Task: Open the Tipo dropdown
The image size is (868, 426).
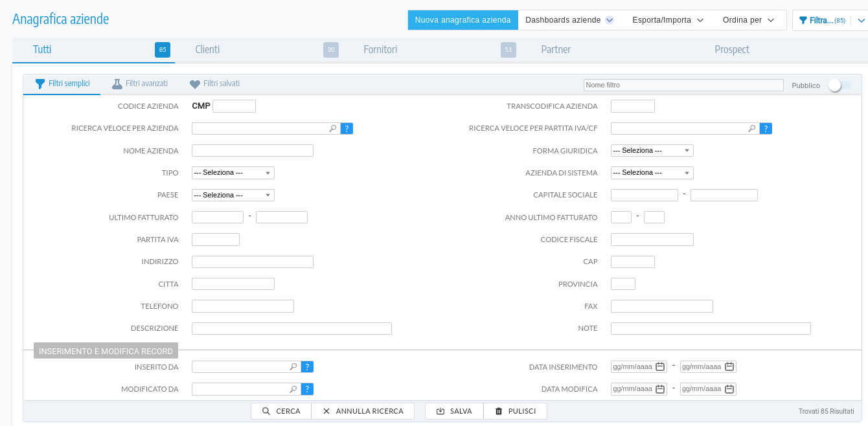Action: (x=233, y=173)
